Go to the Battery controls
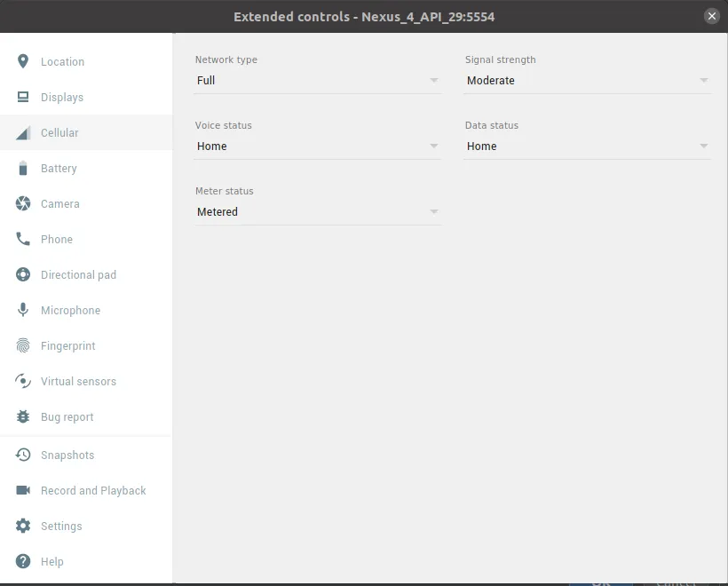728x586 pixels. (86, 168)
